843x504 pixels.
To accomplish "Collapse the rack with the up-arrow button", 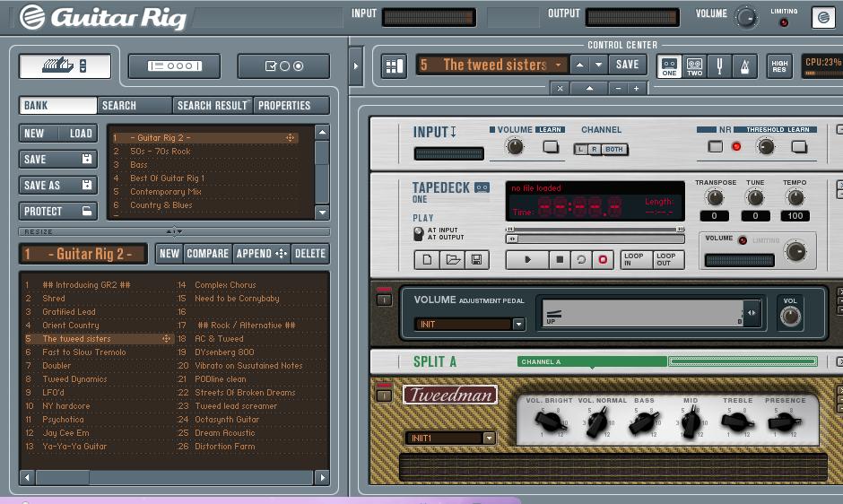I will [x=589, y=88].
